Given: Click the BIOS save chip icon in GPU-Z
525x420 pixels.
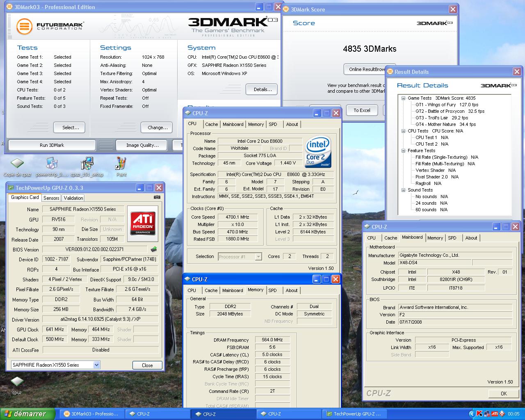Looking at the screenshot, I should (154, 249).
